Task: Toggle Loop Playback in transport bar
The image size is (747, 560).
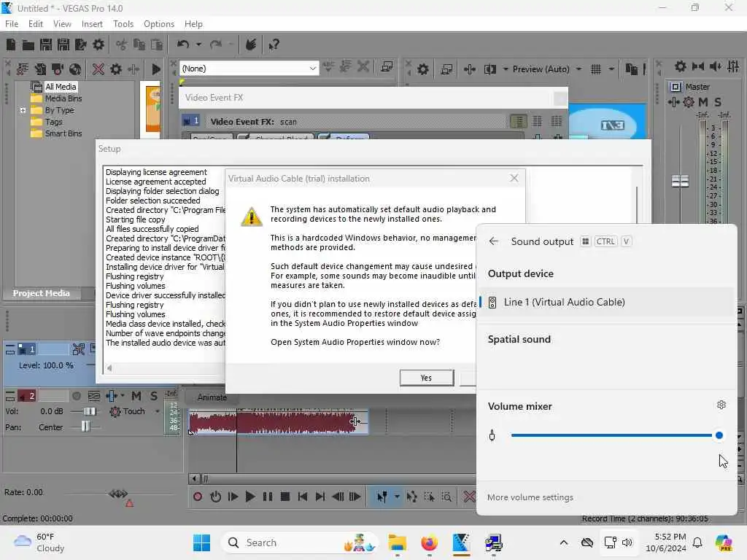Action: tap(215, 497)
